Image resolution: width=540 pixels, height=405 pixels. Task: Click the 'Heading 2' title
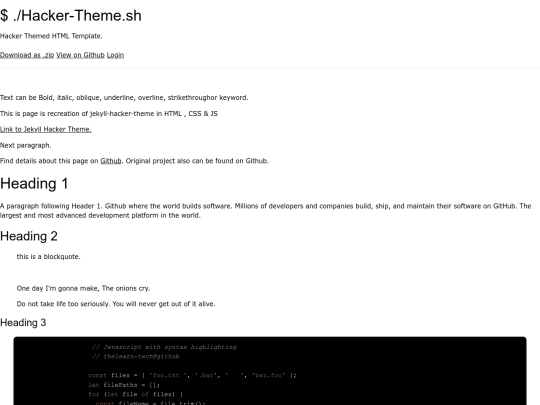[29, 236]
